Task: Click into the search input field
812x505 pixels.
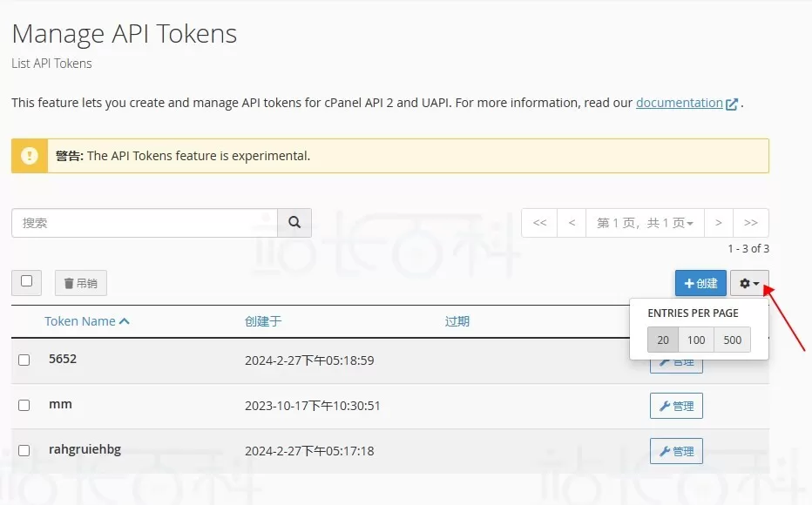Action: click(x=145, y=223)
